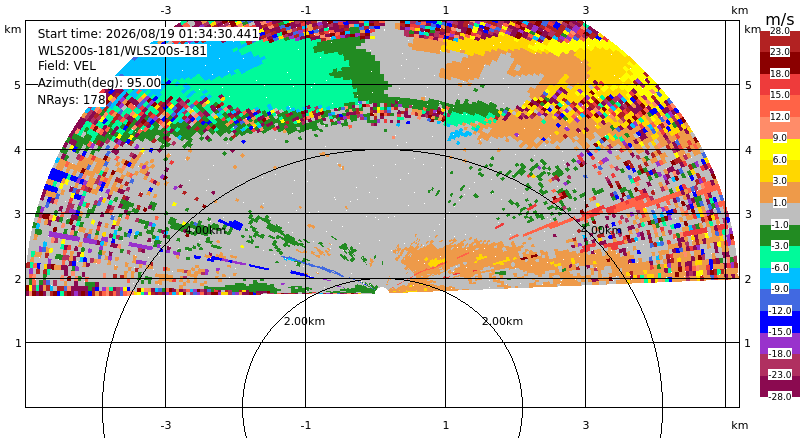
Task: Pick the yellow 6.0 m/s colorbar swatch
Action: pos(780,150)
